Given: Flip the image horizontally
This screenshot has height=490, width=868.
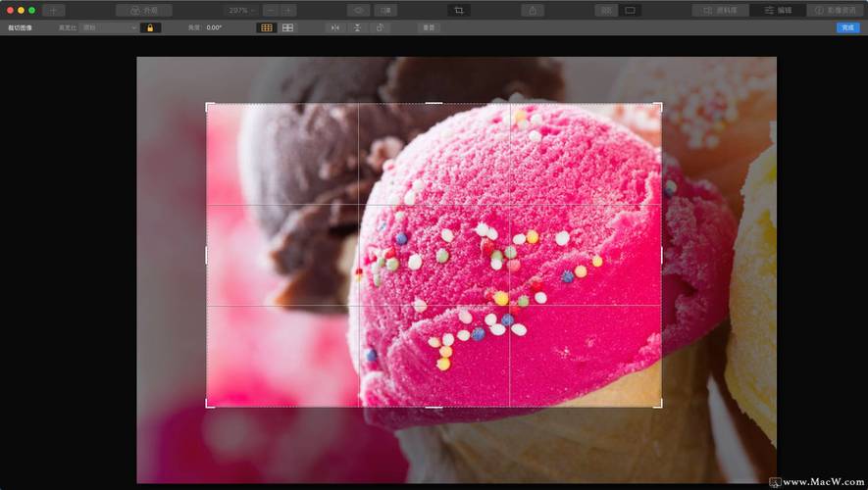Looking at the screenshot, I should [335, 27].
